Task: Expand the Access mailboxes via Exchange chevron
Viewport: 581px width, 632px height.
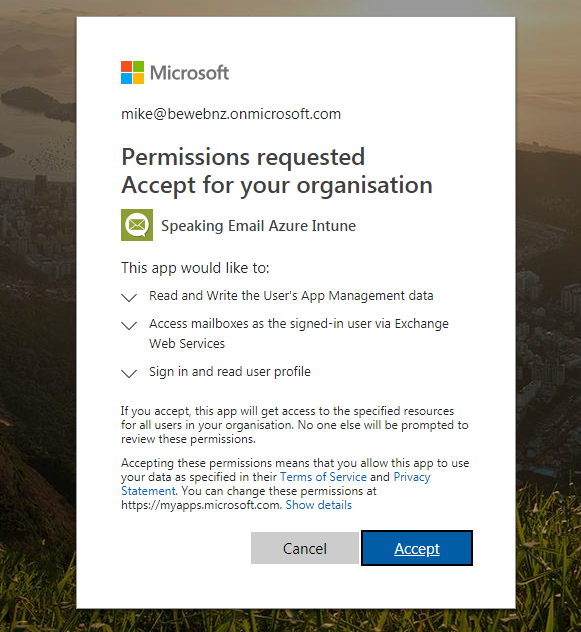Action: point(129,326)
